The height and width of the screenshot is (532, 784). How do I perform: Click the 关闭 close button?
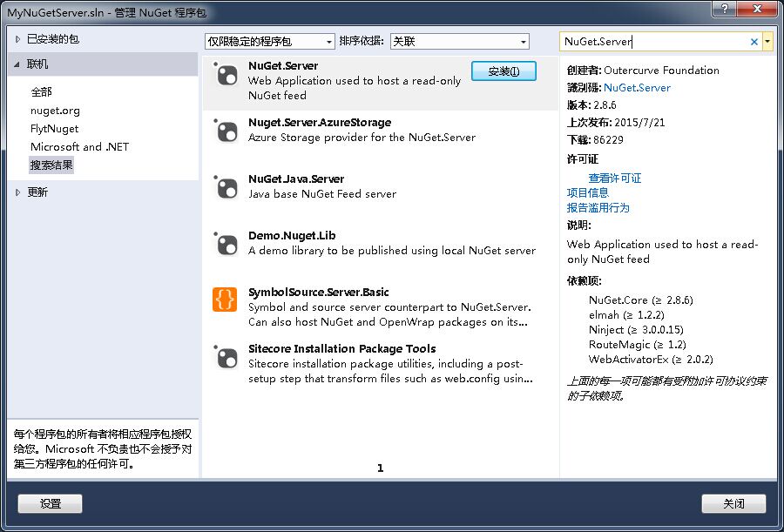[733, 503]
